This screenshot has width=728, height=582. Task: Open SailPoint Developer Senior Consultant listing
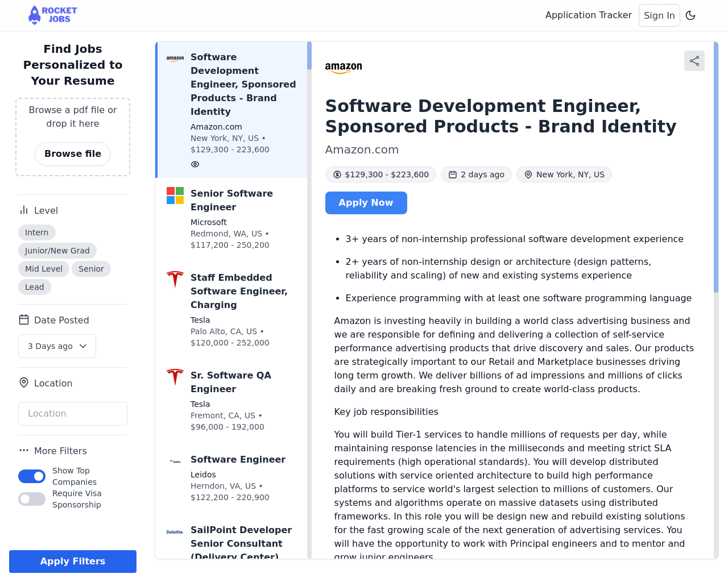pos(232,537)
